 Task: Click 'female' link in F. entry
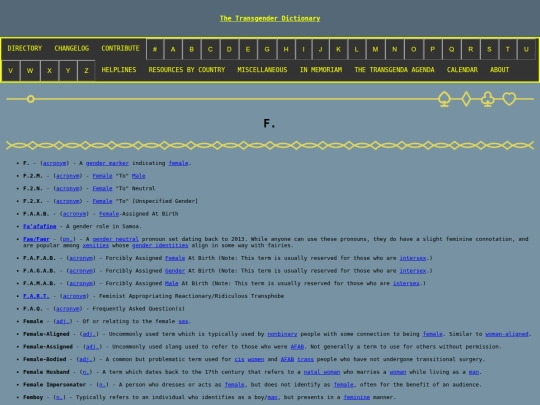coord(178,163)
